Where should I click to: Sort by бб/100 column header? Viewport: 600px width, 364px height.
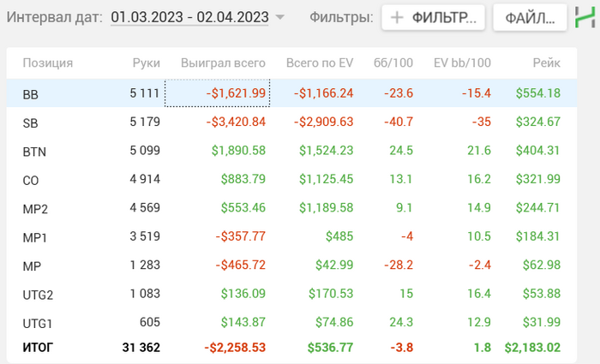coord(394,63)
